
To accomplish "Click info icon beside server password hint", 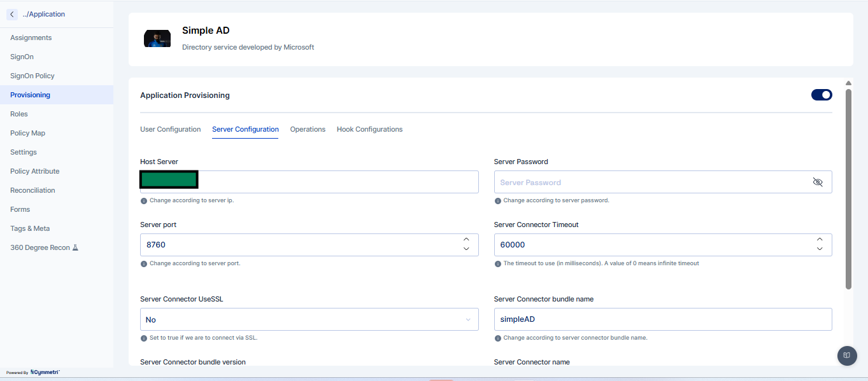I will pyautogui.click(x=498, y=200).
